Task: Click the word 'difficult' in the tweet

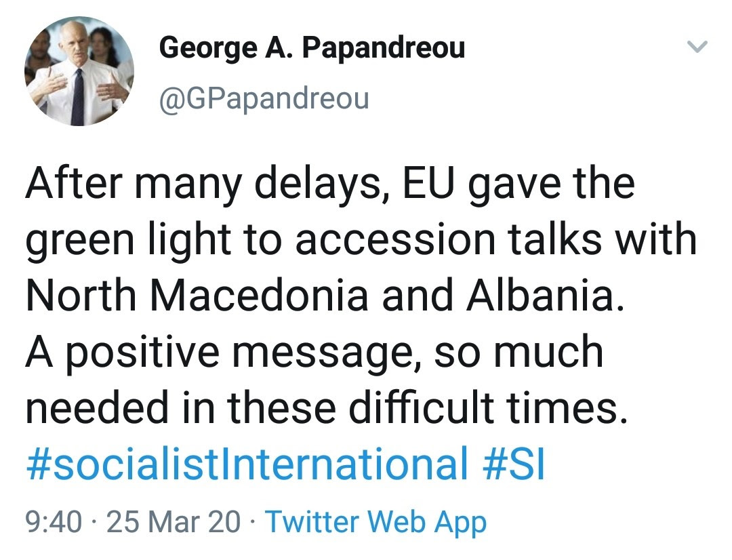Action: pyautogui.click(x=422, y=407)
